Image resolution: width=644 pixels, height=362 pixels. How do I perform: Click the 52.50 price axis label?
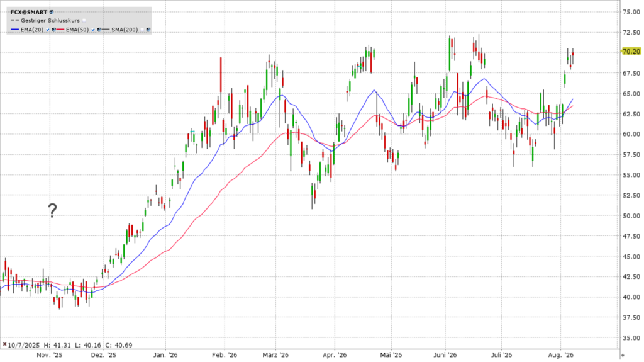point(631,195)
